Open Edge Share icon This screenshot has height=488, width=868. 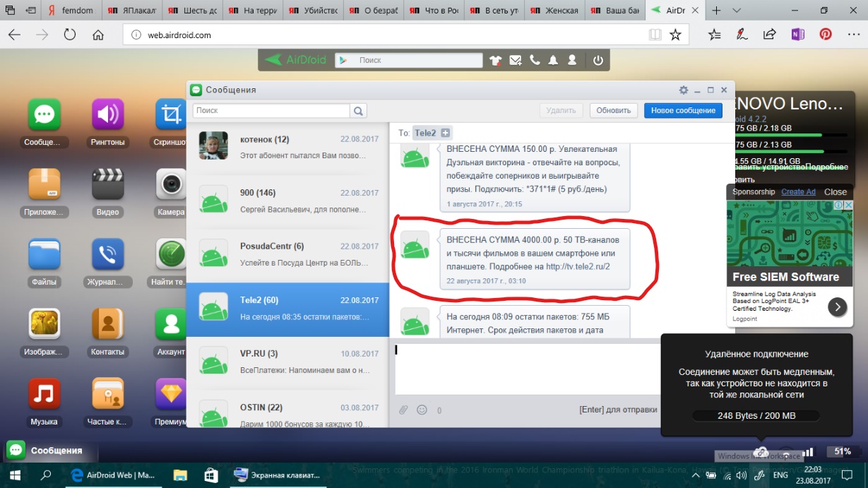coord(770,34)
